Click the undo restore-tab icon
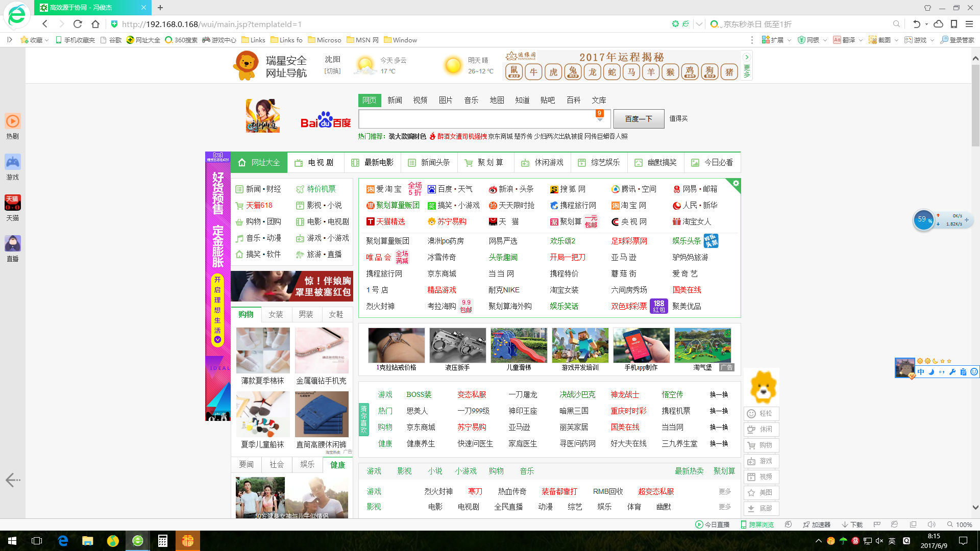This screenshot has width=980, height=551. click(x=916, y=24)
